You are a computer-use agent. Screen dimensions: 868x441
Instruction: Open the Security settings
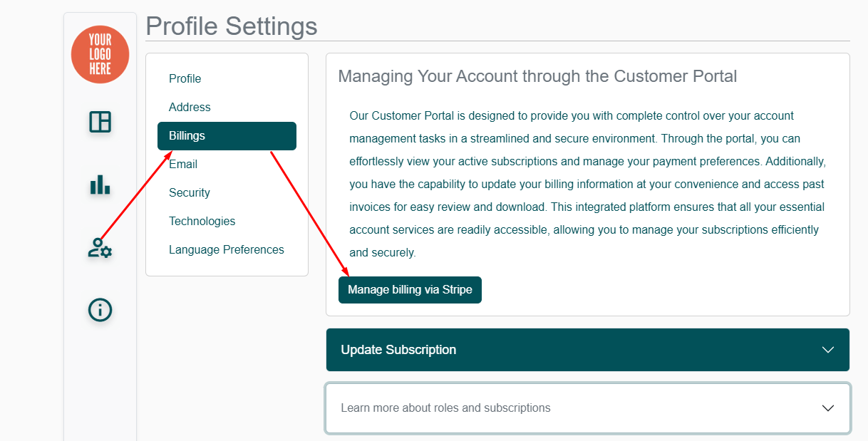click(189, 192)
